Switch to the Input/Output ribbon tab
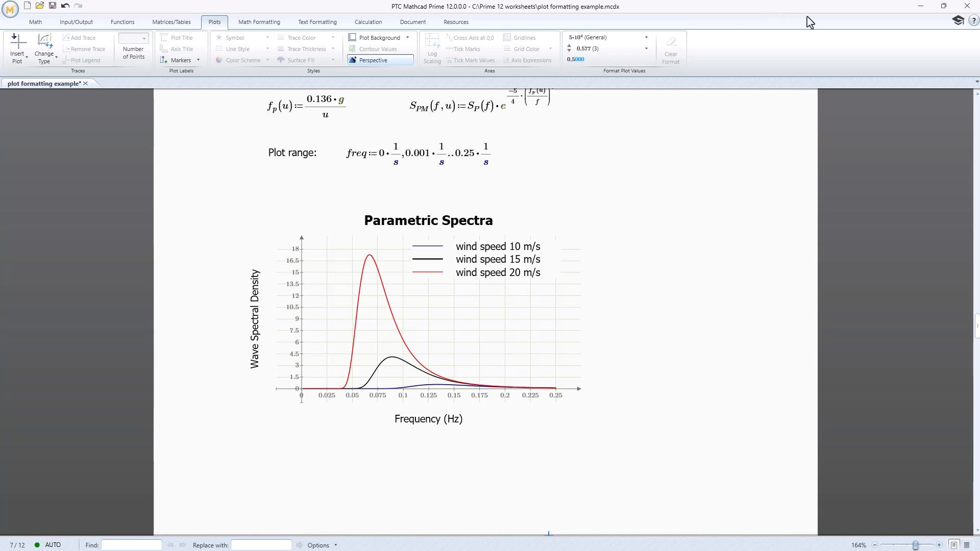The image size is (980, 551). tap(76, 22)
